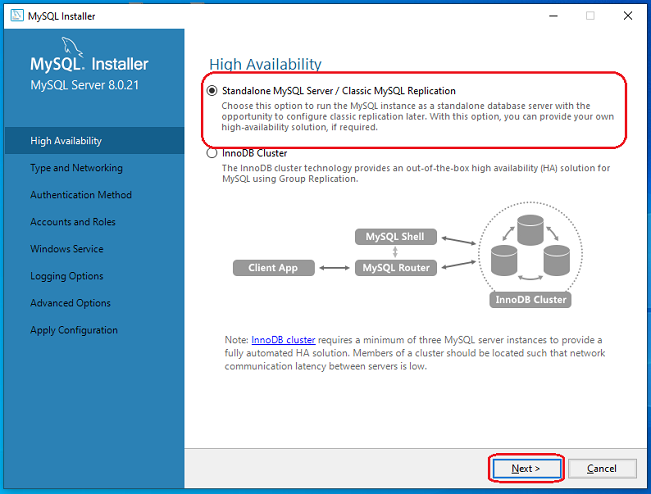This screenshot has height=494, width=651.
Task: Open the InnoDB cluster hyperlink
Action: 283,340
